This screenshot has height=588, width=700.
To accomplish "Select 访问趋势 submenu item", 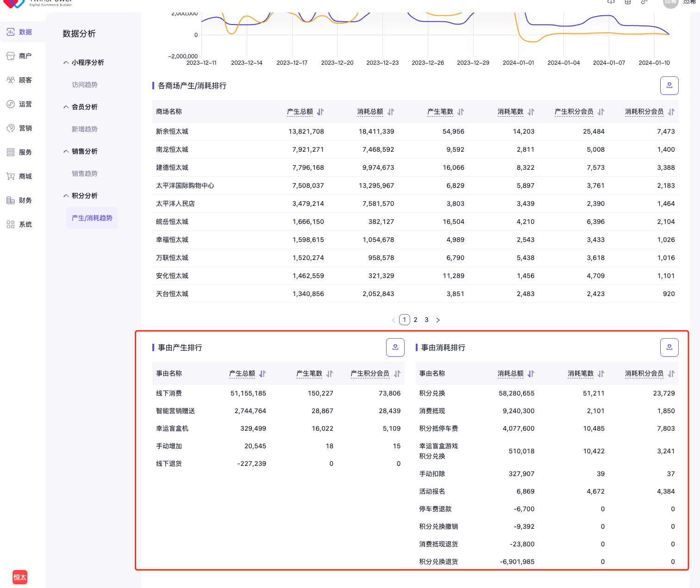I will click(x=85, y=85).
